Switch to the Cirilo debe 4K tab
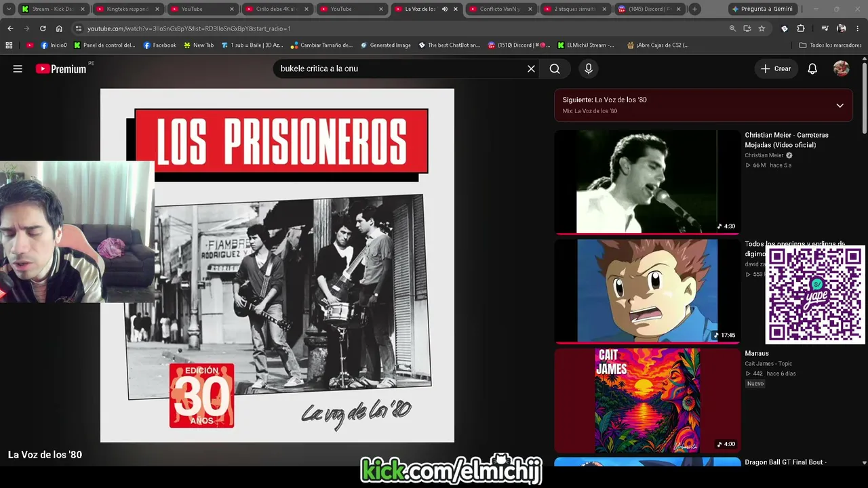The image size is (868, 488). coord(277,9)
